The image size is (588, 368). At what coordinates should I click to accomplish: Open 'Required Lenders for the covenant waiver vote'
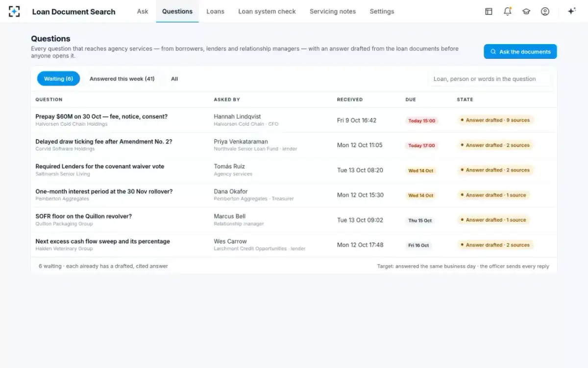click(x=100, y=166)
